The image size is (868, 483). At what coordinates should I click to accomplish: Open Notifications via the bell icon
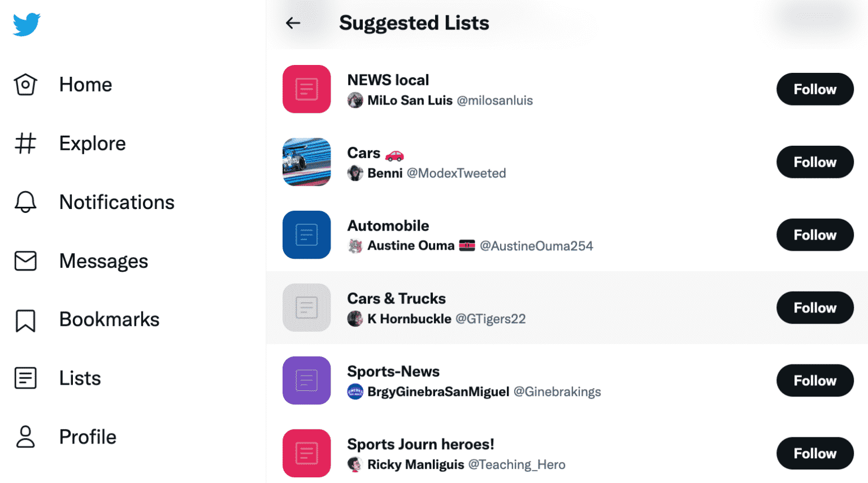25,202
